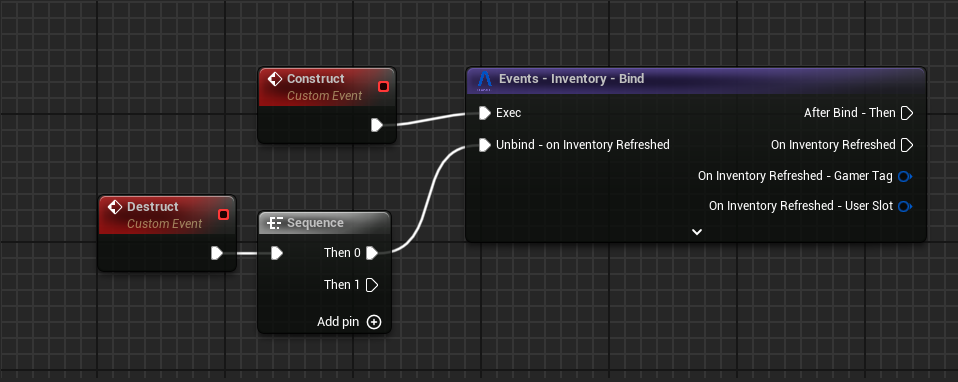The height and width of the screenshot is (382, 958).
Task: Select the Sequence node title bar
Action: (324, 223)
